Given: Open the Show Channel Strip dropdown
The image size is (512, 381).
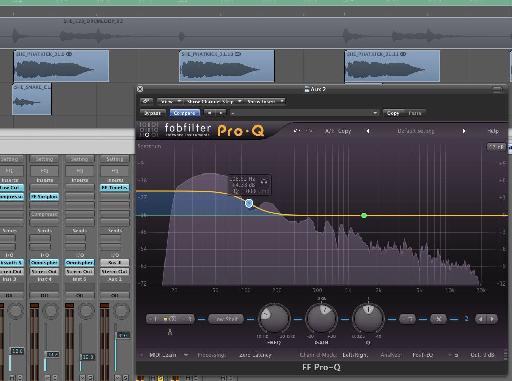Looking at the screenshot, I should (213, 101).
